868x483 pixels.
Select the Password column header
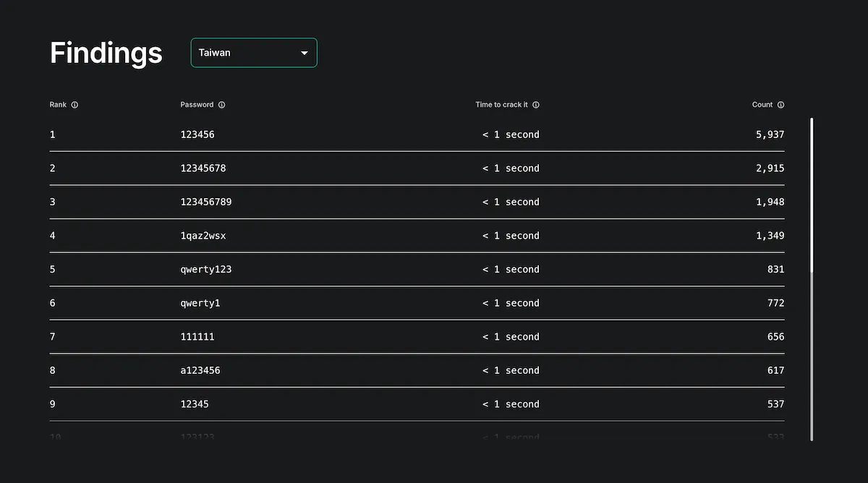[197, 105]
